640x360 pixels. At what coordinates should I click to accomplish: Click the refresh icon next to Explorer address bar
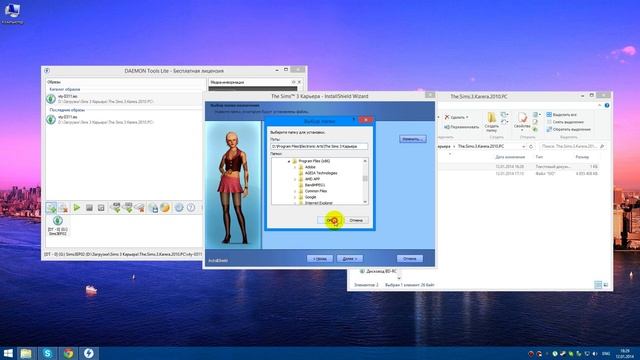531,146
